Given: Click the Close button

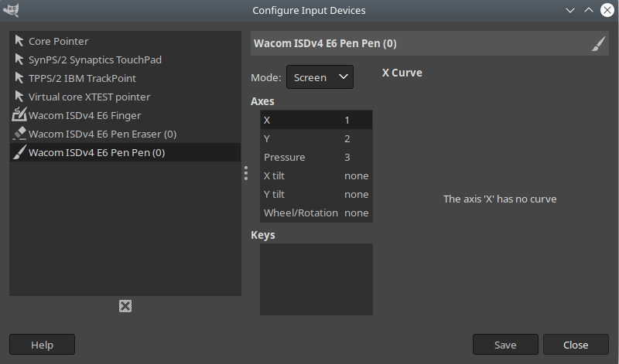Looking at the screenshot, I should [x=576, y=344].
